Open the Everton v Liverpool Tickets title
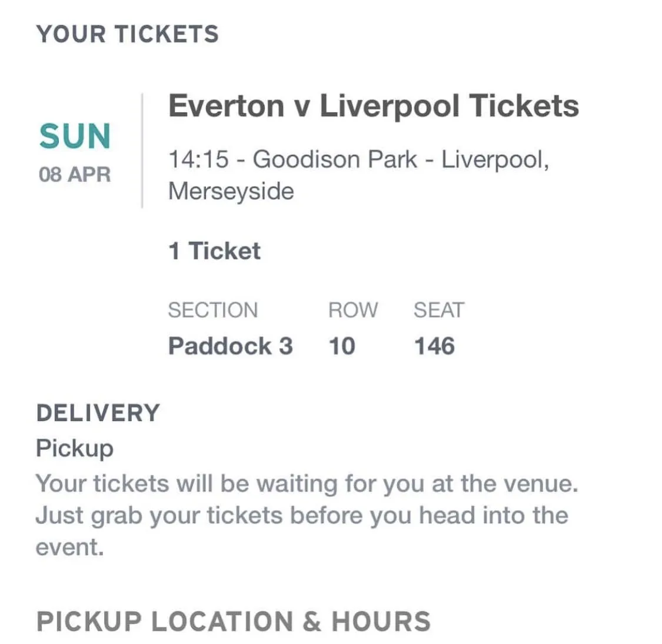 point(373,106)
